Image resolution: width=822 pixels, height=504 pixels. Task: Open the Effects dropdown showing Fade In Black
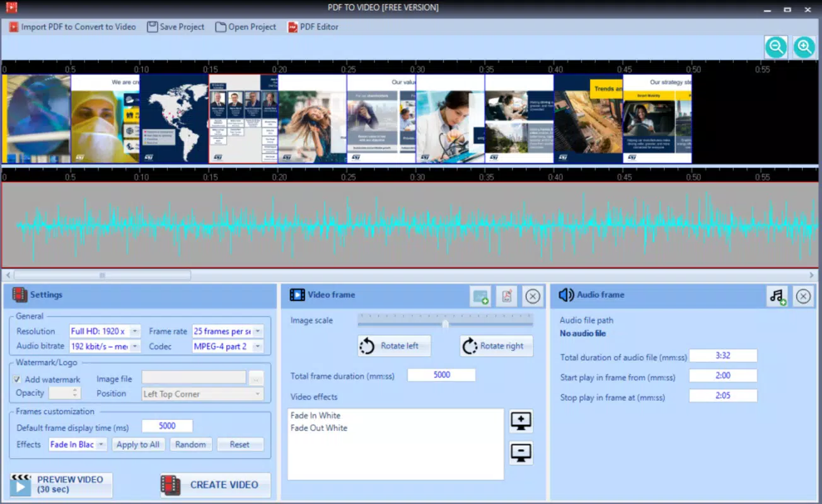point(78,445)
